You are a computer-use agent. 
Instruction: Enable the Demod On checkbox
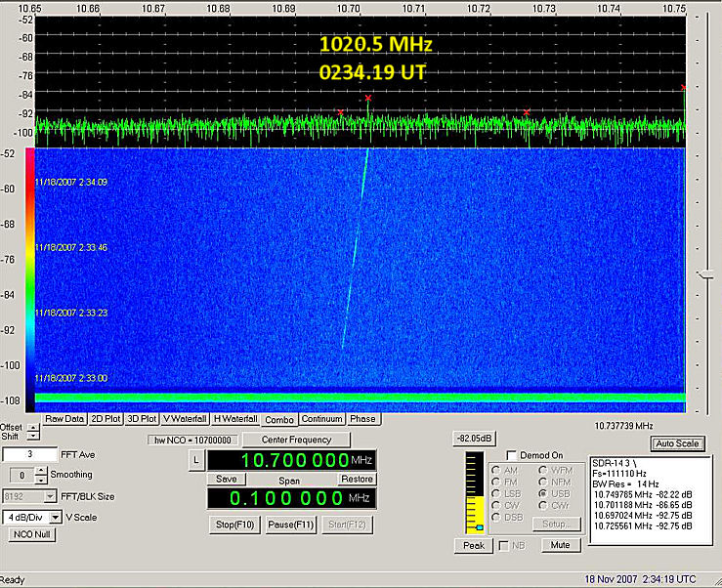pos(511,455)
